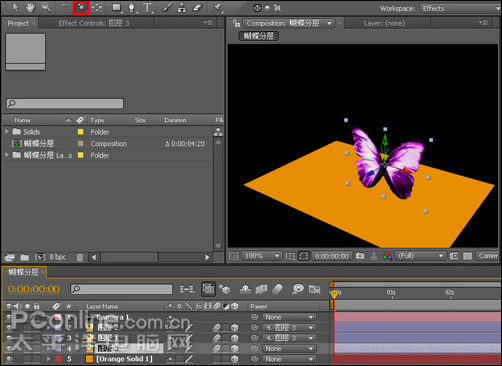Viewport: 502px width, 366px height.
Task: Click the yellow label swatch of Solids
Action: [80, 132]
